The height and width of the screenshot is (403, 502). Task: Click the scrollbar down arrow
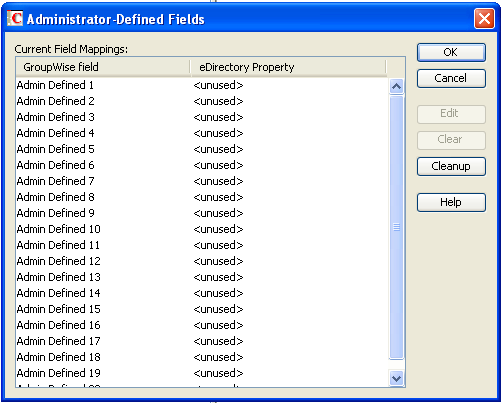pos(396,378)
